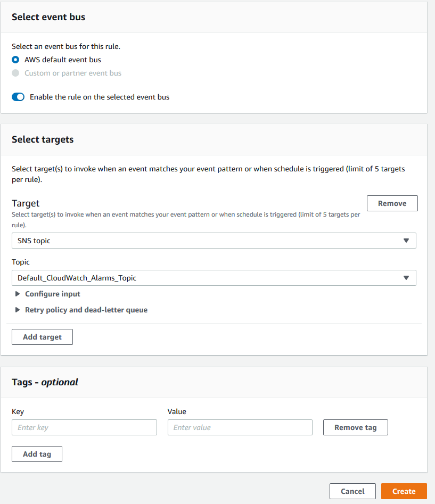Viewport: 435px width, 504px height.
Task: Click the Add target button
Action: pyautogui.click(x=42, y=337)
